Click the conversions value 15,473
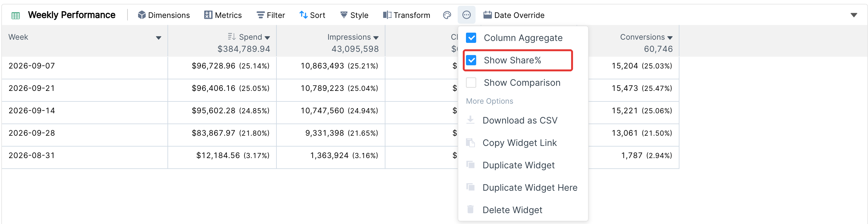 [x=625, y=88]
